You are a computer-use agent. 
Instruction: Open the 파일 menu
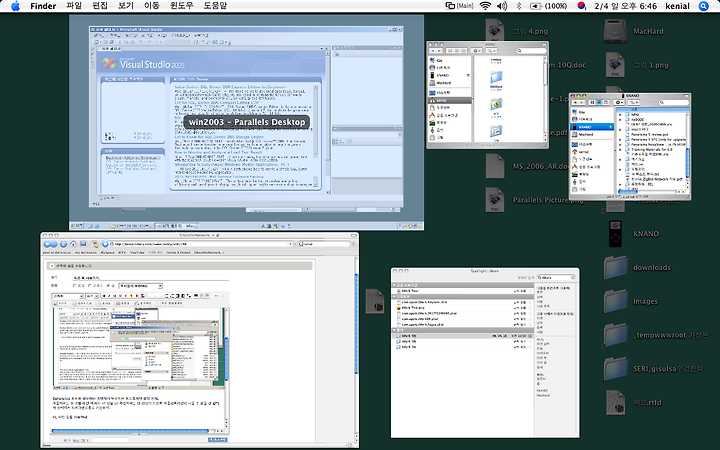coord(74,6)
